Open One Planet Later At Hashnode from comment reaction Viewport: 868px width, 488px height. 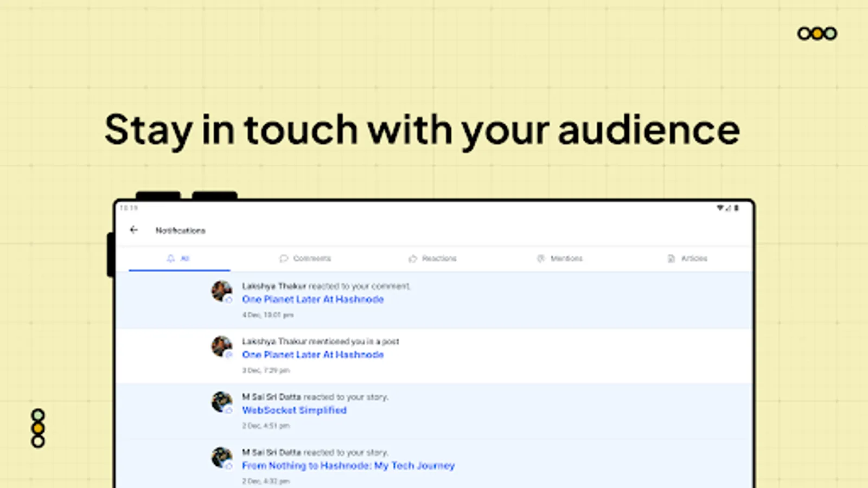coord(313,299)
